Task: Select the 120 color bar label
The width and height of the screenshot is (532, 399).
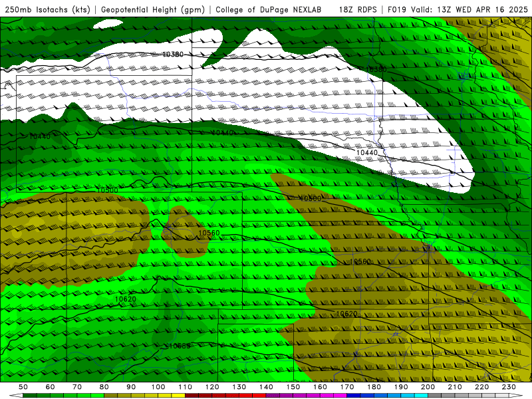Action: (212, 387)
